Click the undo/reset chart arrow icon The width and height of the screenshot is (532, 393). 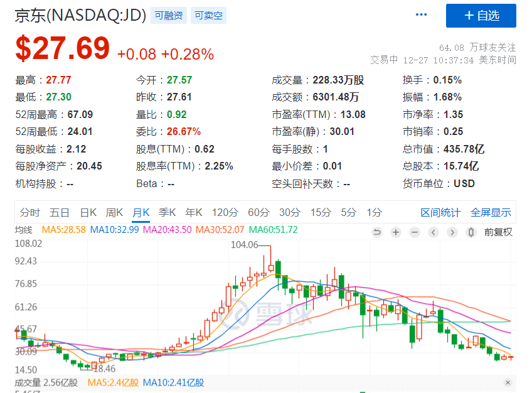[x=377, y=232]
